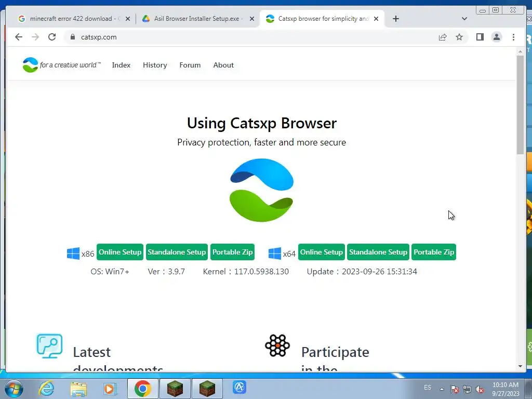Open a new tab with the plus button
Image resolution: width=532 pixels, height=399 pixels.
tap(395, 19)
